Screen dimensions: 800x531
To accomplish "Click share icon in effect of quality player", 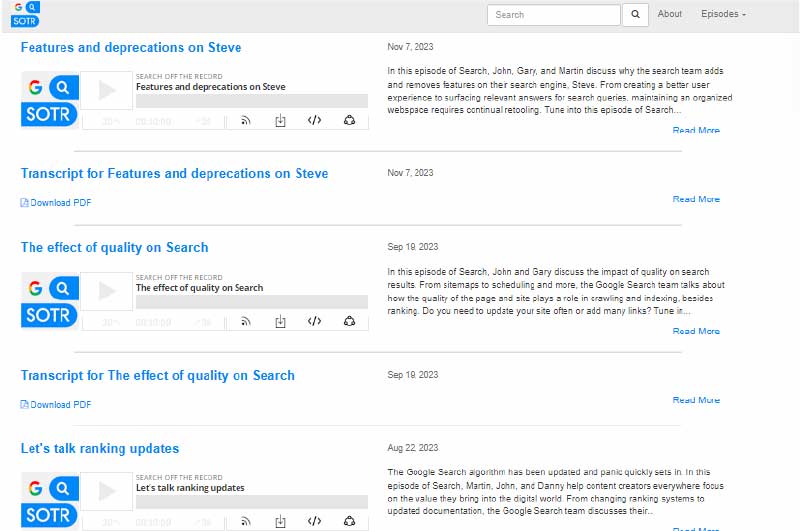I will 349,321.
